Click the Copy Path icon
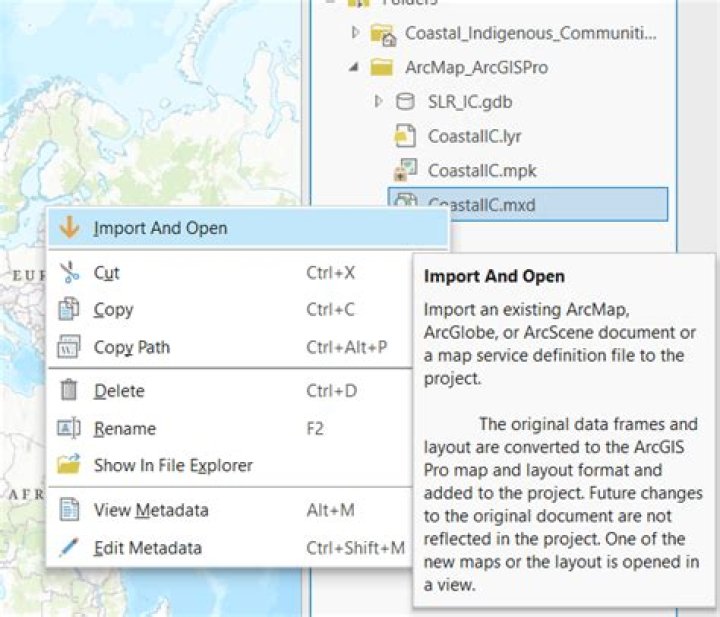Viewport: 720px width, 617px height. pos(69,348)
